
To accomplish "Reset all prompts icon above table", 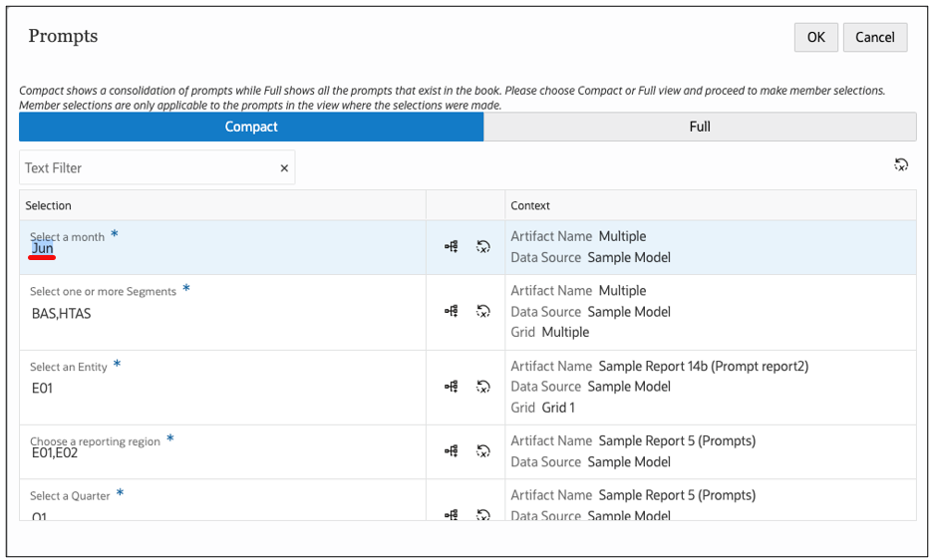I will pos(901,165).
